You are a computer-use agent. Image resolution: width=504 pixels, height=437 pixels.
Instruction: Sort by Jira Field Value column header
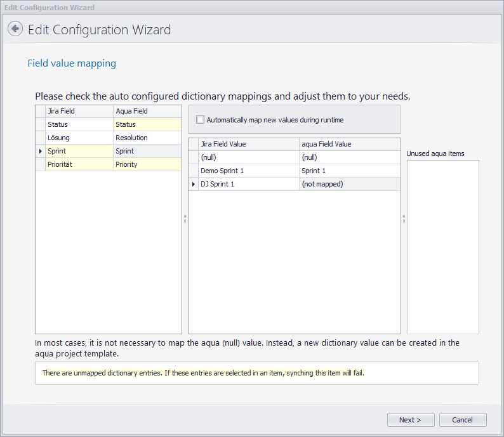pos(248,144)
